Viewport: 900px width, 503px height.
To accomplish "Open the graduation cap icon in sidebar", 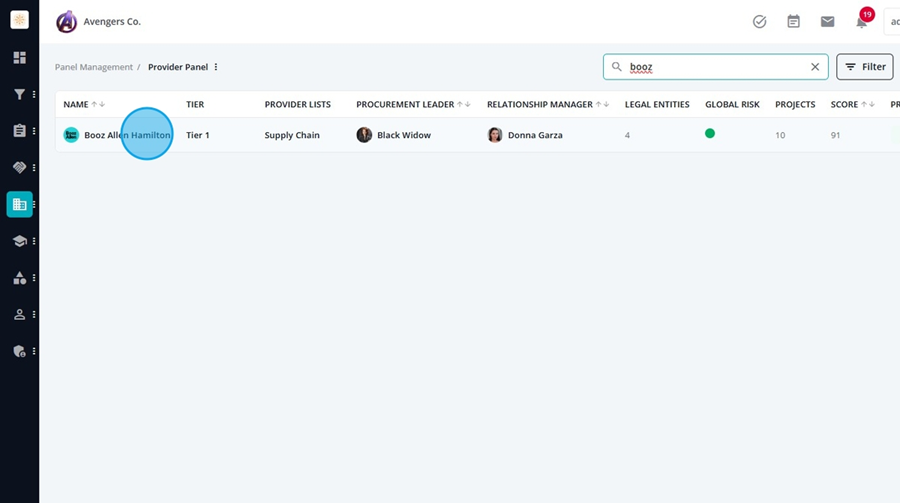I will pos(20,241).
